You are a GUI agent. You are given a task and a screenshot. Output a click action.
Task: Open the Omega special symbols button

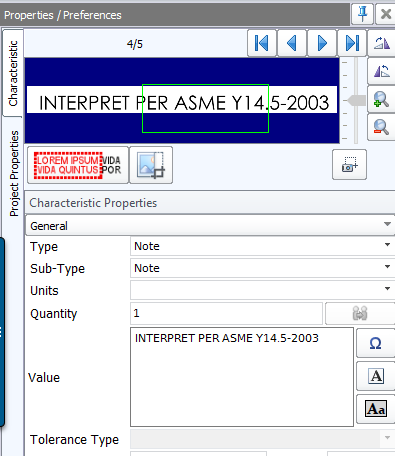tap(376, 343)
